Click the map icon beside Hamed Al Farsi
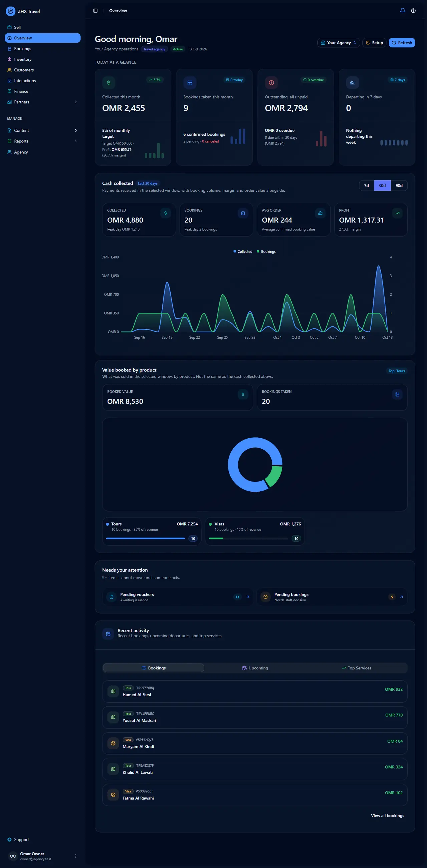The width and height of the screenshot is (427, 868). [x=113, y=691]
